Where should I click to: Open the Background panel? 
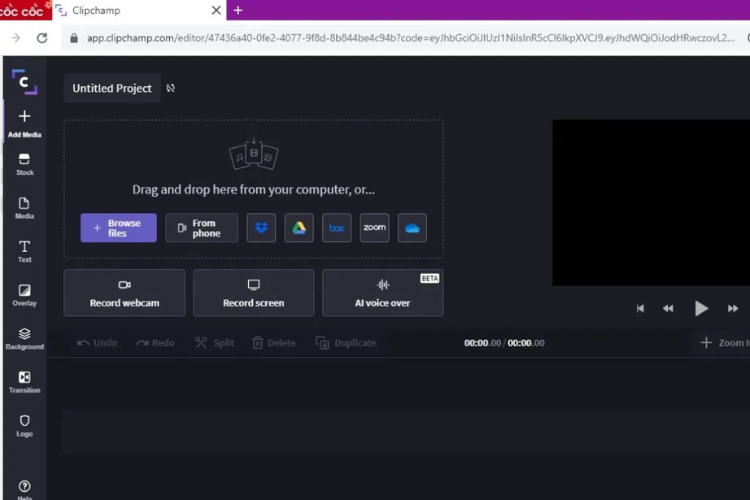tap(24, 339)
